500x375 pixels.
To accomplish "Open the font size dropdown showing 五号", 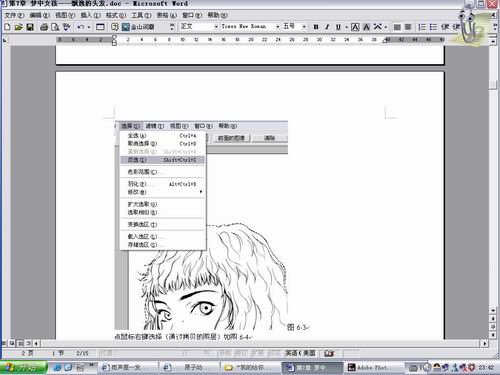I will click(x=304, y=27).
